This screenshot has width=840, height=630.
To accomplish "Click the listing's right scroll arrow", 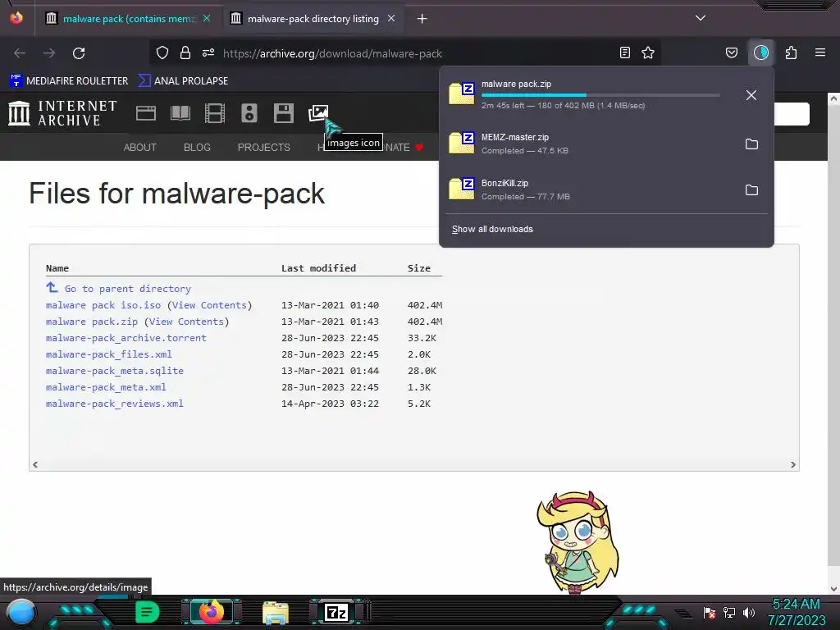I will 793,464.
